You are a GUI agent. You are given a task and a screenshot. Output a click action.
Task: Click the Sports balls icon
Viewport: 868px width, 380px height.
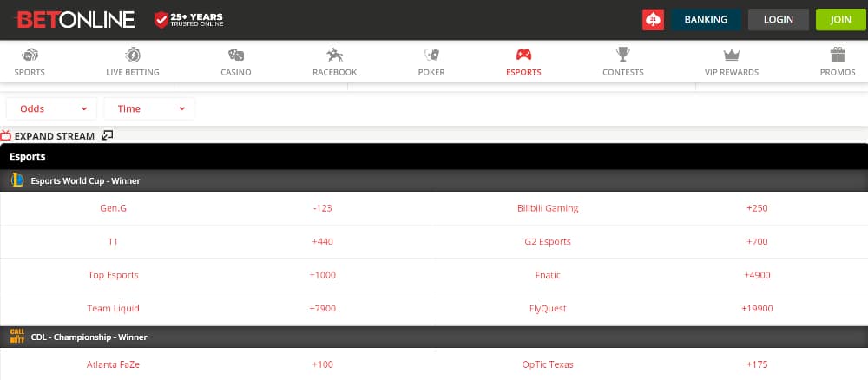click(30, 55)
